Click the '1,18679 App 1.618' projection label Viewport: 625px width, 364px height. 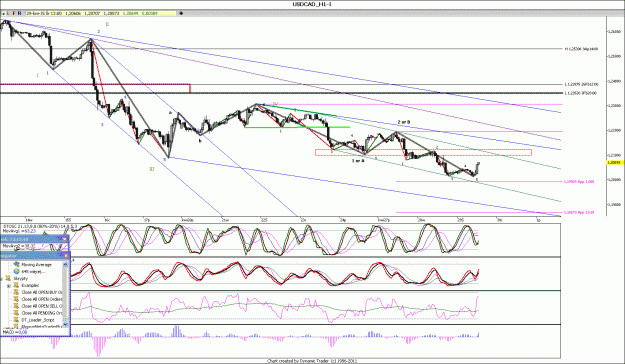[x=579, y=212]
